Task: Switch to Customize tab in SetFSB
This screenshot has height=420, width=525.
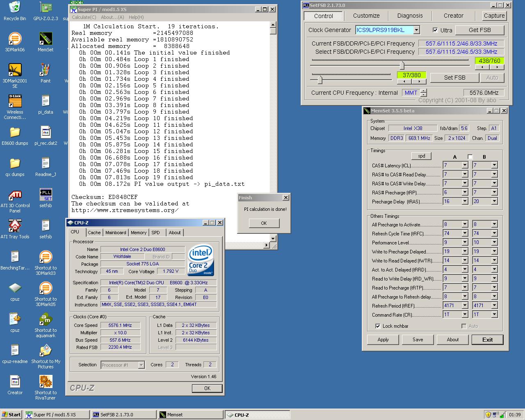Action: pyautogui.click(x=366, y=16)
